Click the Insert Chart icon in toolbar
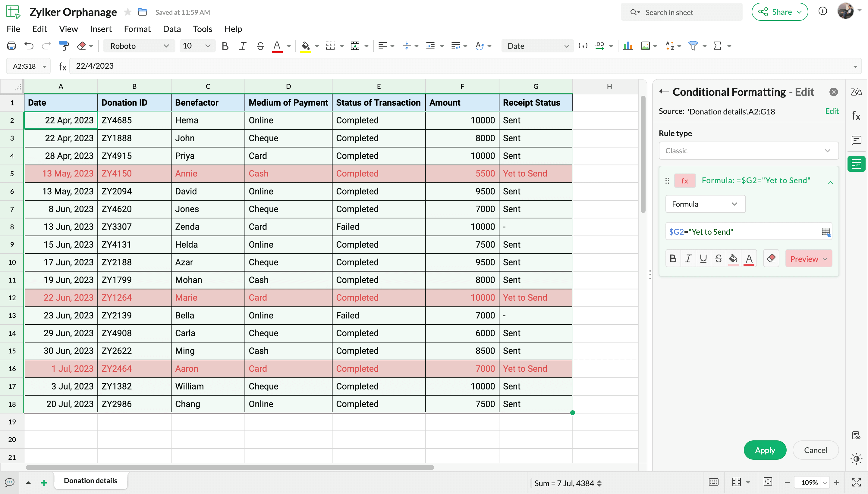The image size is (868, 494). [628, 46]
